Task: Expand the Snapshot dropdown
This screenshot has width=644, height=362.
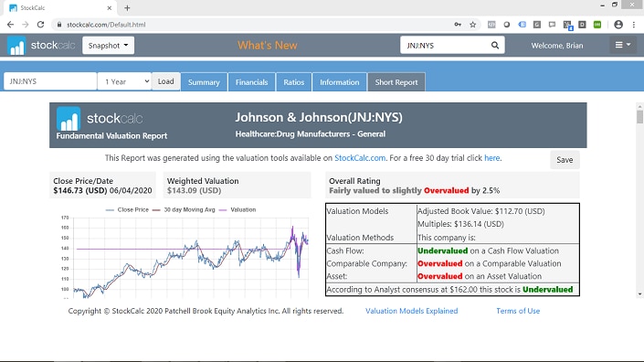Action: 108,45
